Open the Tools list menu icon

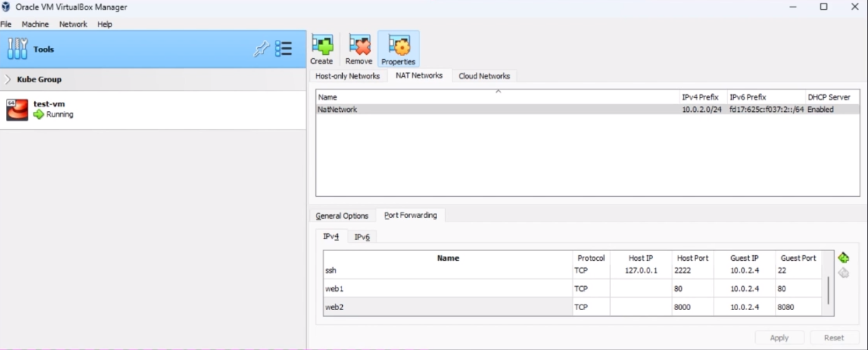pyautogui.click(x=284, y=49)
